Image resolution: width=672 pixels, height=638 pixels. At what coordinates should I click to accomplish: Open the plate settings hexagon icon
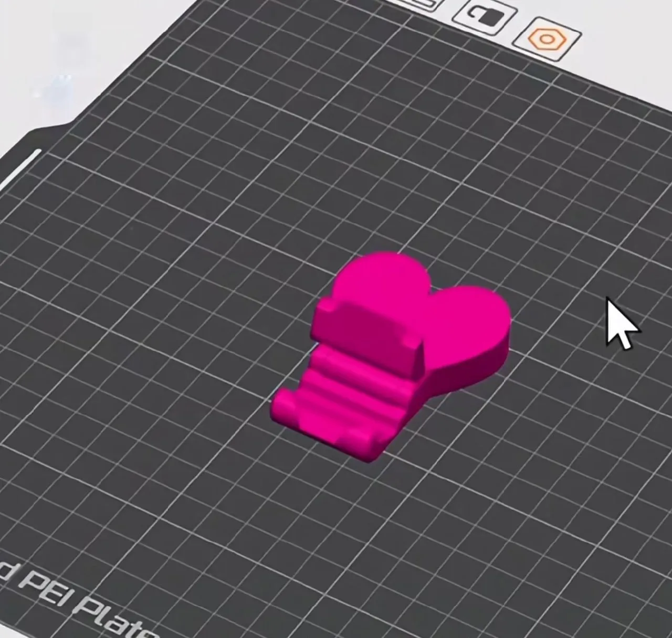click(x=547, y=39)
